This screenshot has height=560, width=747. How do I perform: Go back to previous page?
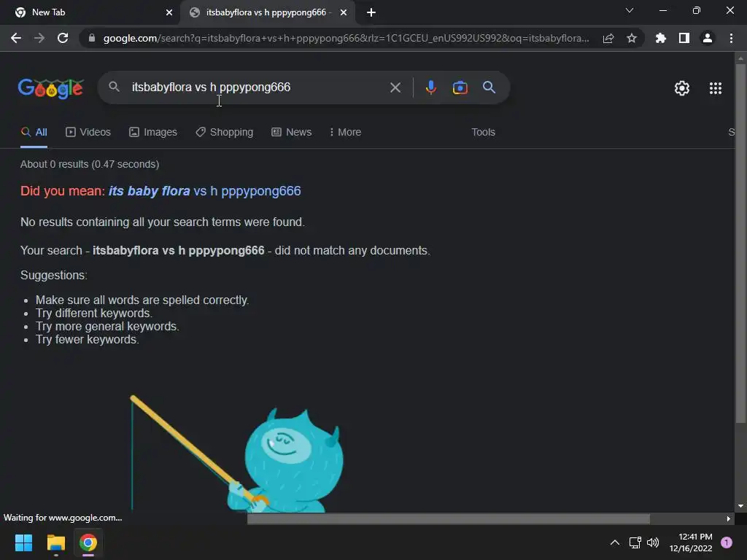pos(16,38)
